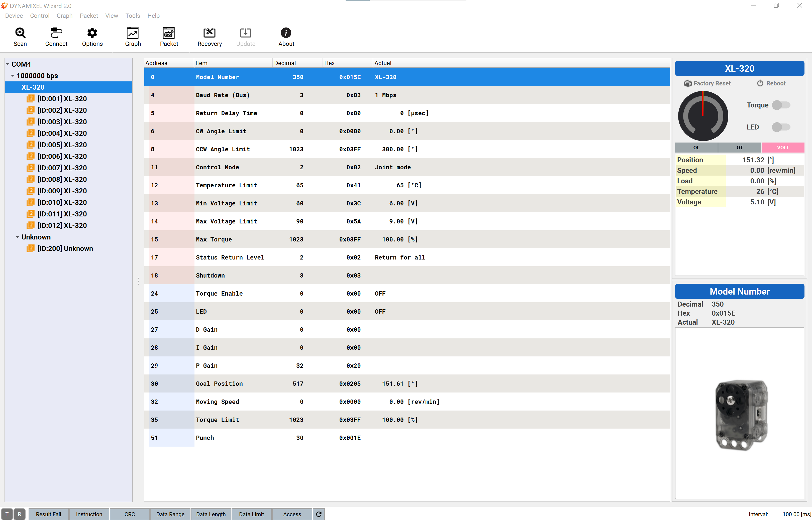Click the Address column header
This screenshot has width=812, height=521.
click(169, 63)
